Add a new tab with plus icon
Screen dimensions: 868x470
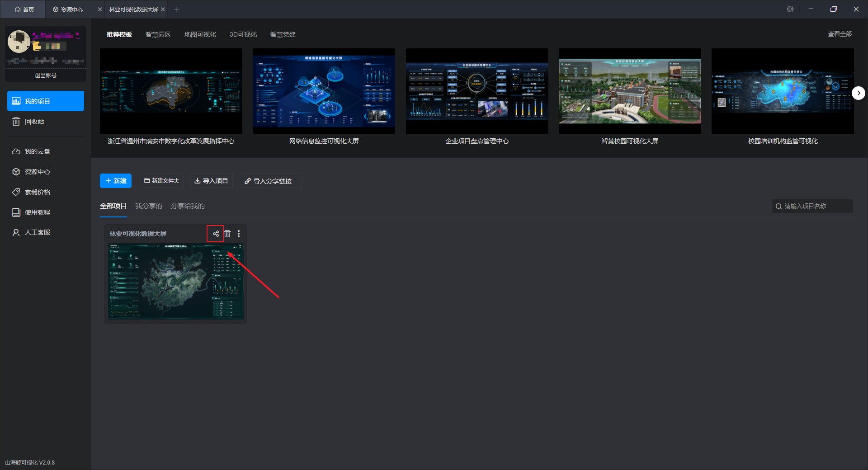tap(177, 9)
